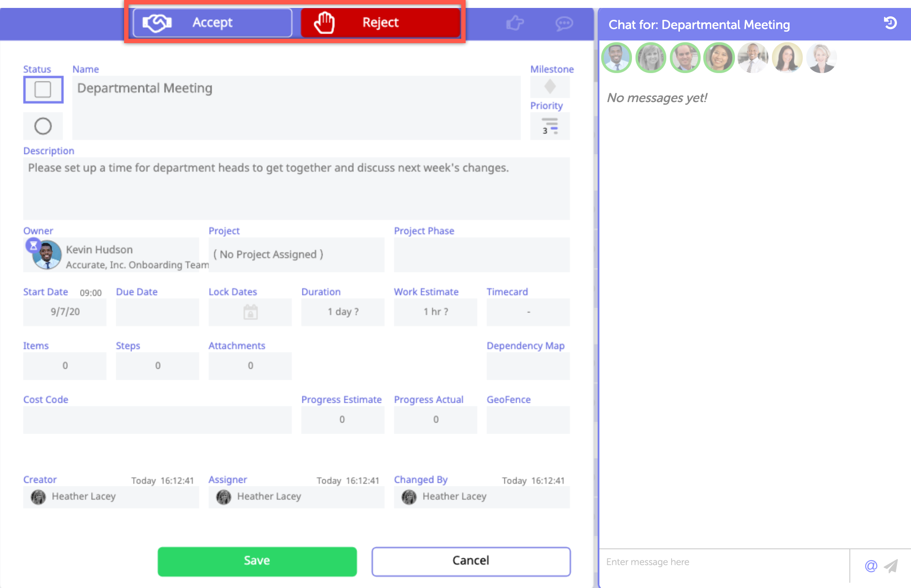Click the first chat participant avatar
This screenshot has width=911, height=588.
pyautogui.click(x=616, y=58)
